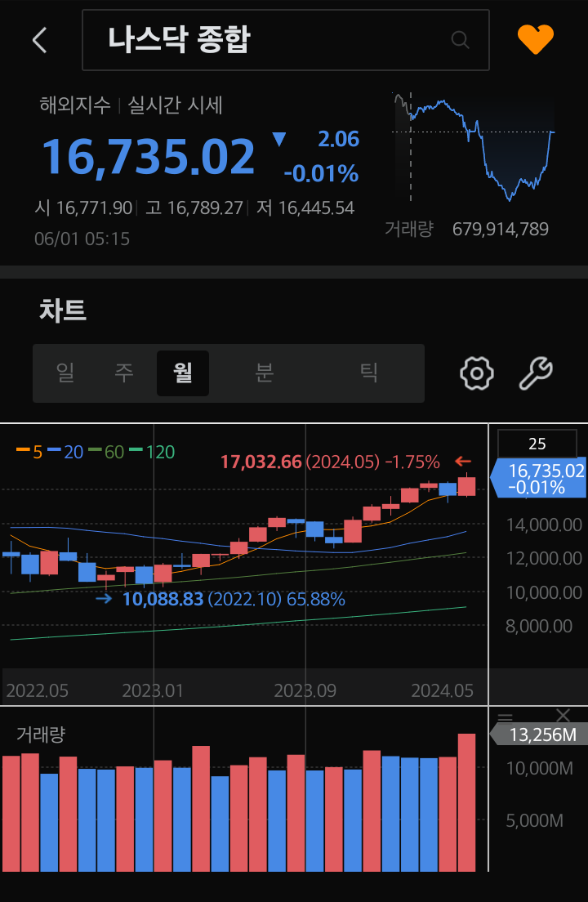Click the 06/01 05:15 timestamp

[x=82, y=239]
